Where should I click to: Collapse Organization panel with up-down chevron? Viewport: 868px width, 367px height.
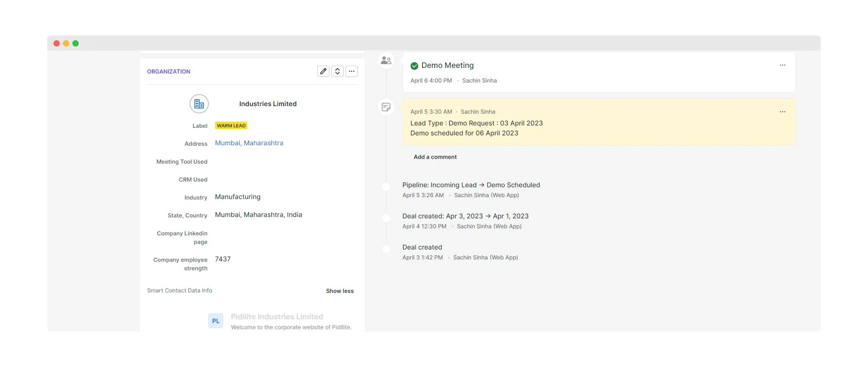pyautogui.click(x=337, y=71)
